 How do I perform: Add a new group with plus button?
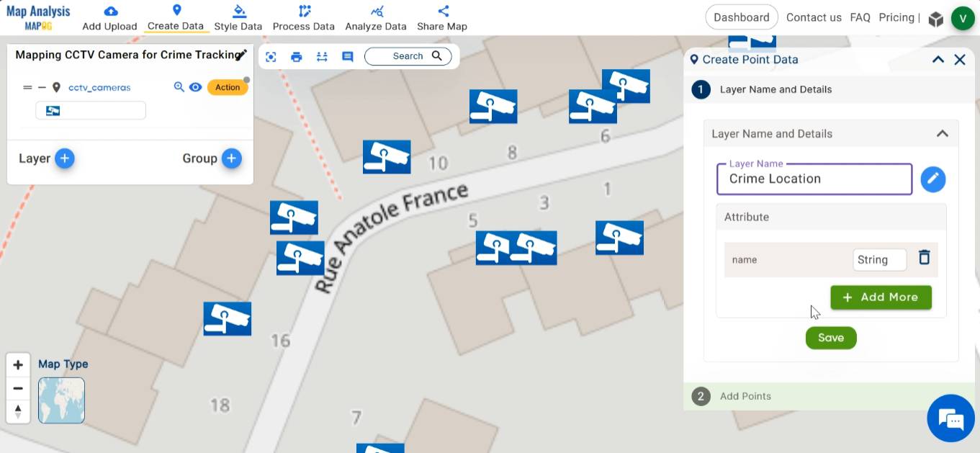pyautogui.click(x=231, y=158)
